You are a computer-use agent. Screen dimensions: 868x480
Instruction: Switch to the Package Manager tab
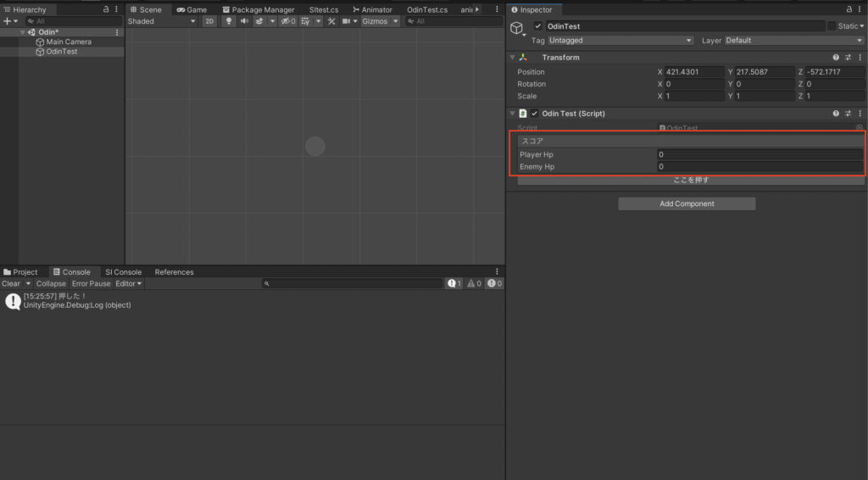pos(258,9)
